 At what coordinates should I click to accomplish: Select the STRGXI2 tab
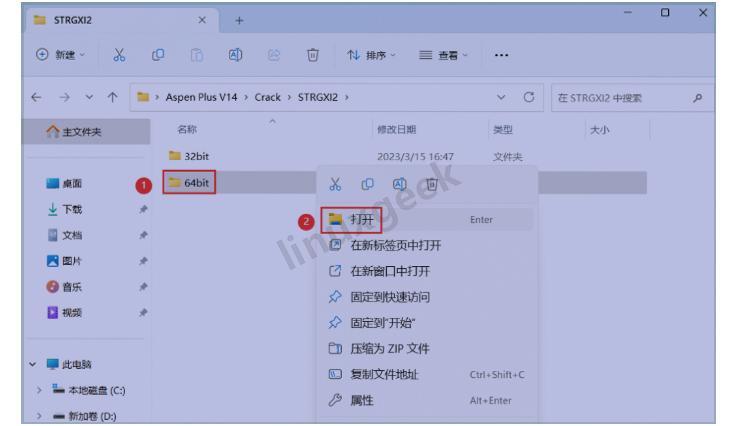(121, 20)
